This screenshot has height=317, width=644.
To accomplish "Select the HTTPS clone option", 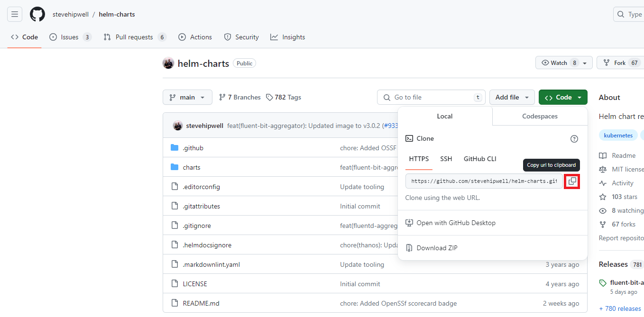I will point(419,159).
